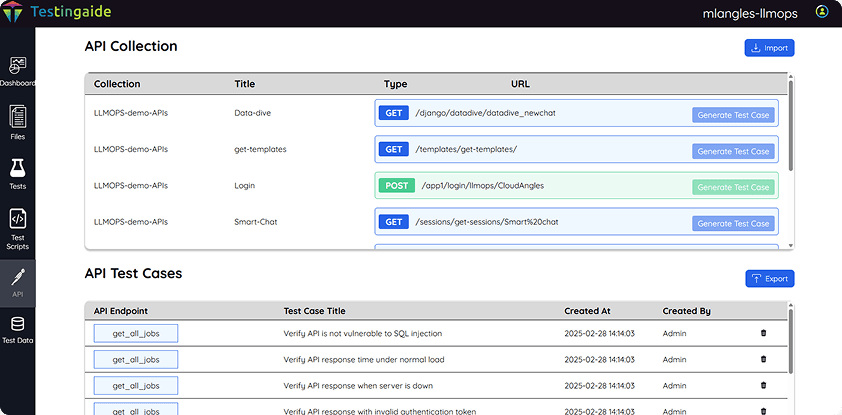
Task: Open Test Data database icon
Action: click(x=17, y=324)
